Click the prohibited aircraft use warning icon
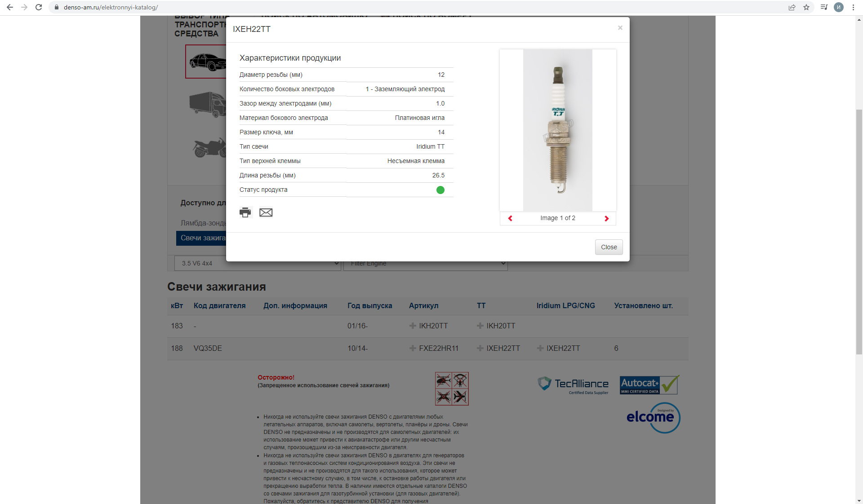Viewport: 863px width, 504px height. click(x=452, y=389)
